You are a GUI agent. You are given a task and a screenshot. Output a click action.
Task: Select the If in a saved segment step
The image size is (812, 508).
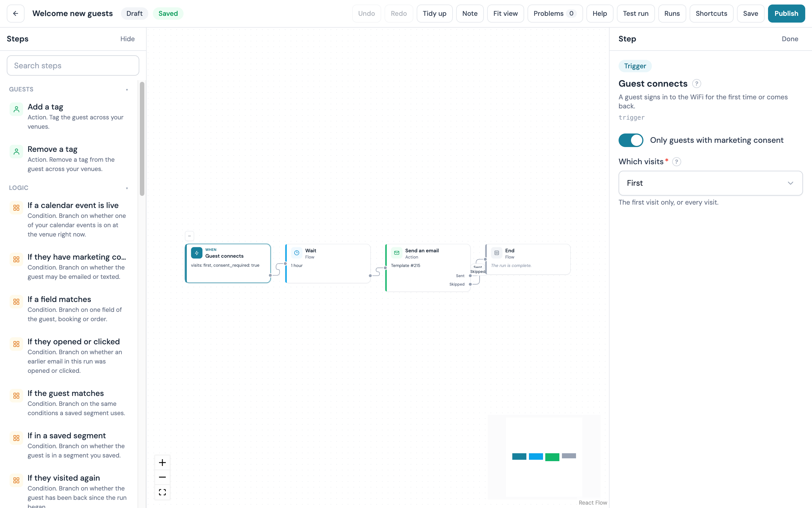(x=69, y=445)
